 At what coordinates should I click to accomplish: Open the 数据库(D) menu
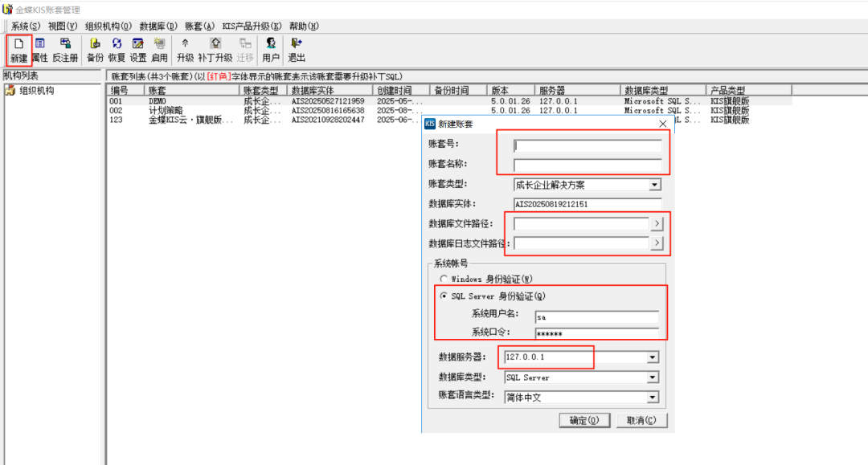(158, 26)
